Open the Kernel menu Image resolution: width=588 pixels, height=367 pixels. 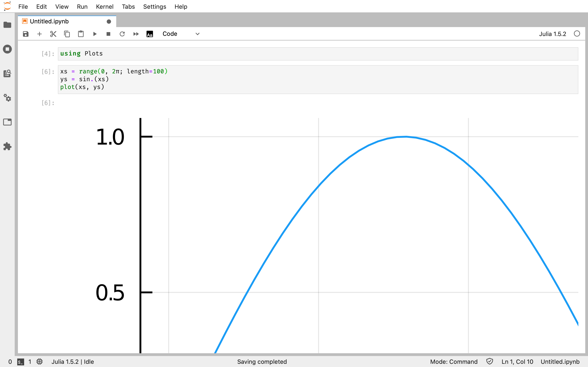coord(105,7)
